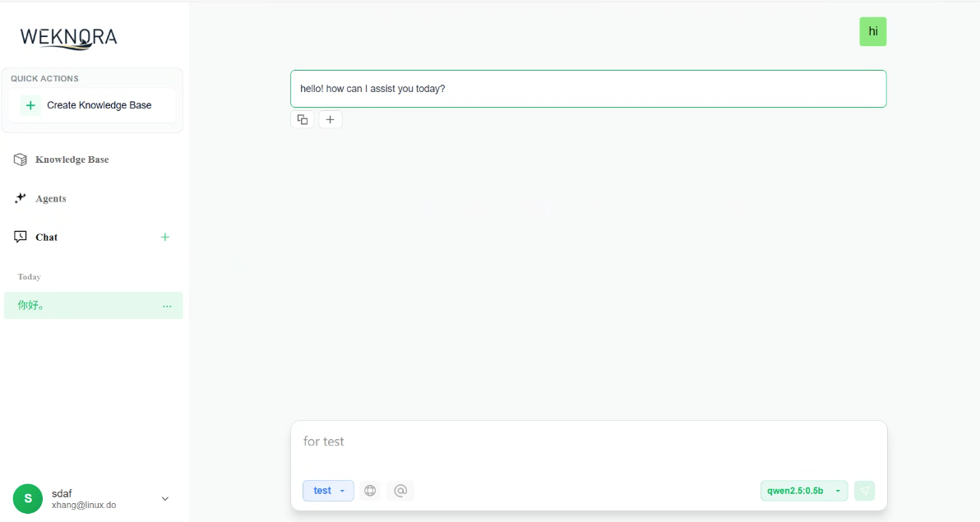
Task: Click the green 'hi' user message bubble
Action: [872, 31]
